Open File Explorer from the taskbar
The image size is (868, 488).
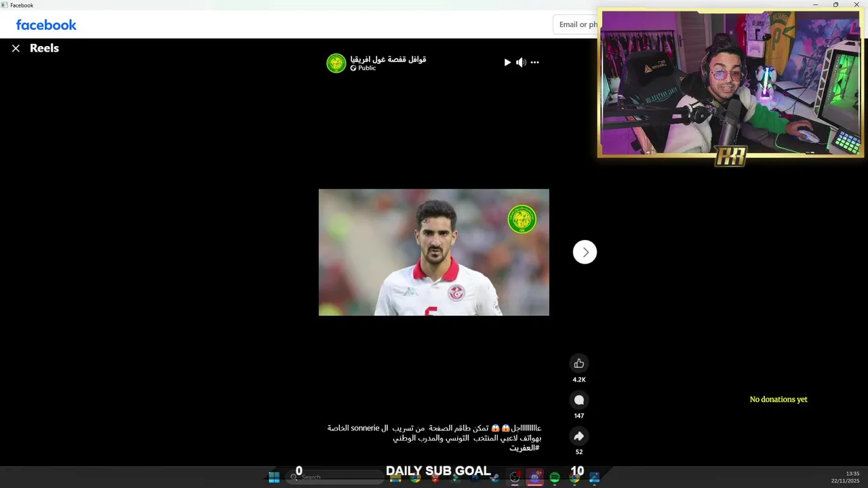point(395,477)
